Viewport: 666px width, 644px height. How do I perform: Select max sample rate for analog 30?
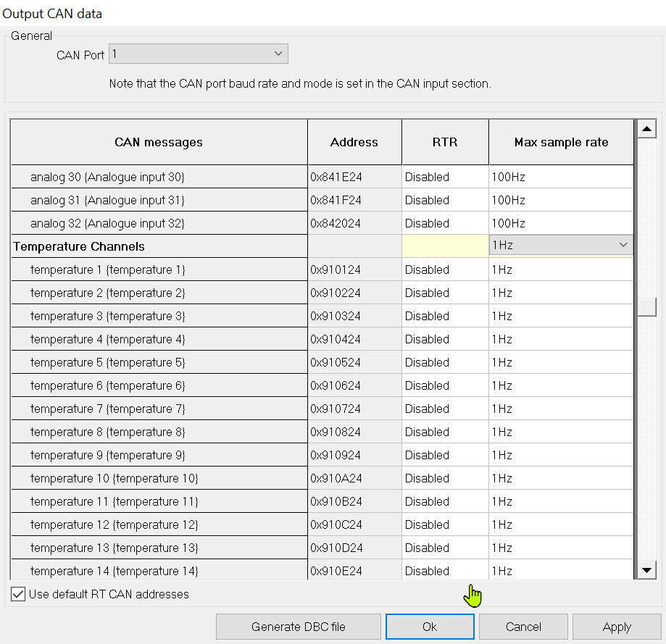tap(561, 177)
